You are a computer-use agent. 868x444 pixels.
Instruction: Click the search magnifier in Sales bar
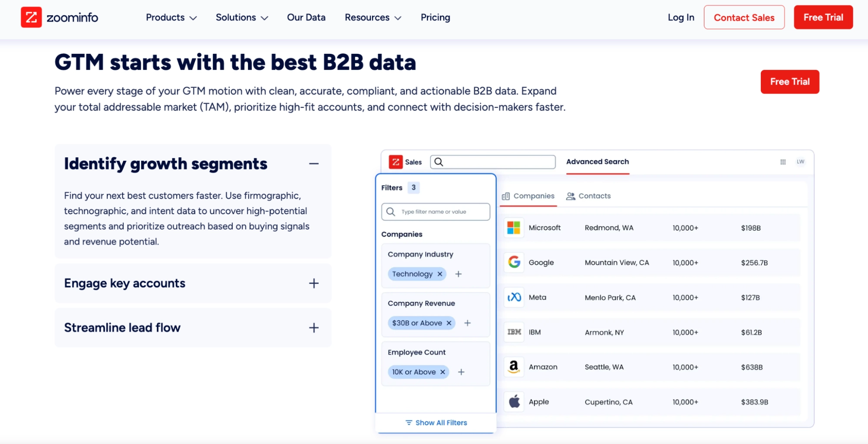pyautogui.click(x=439, y=162)
